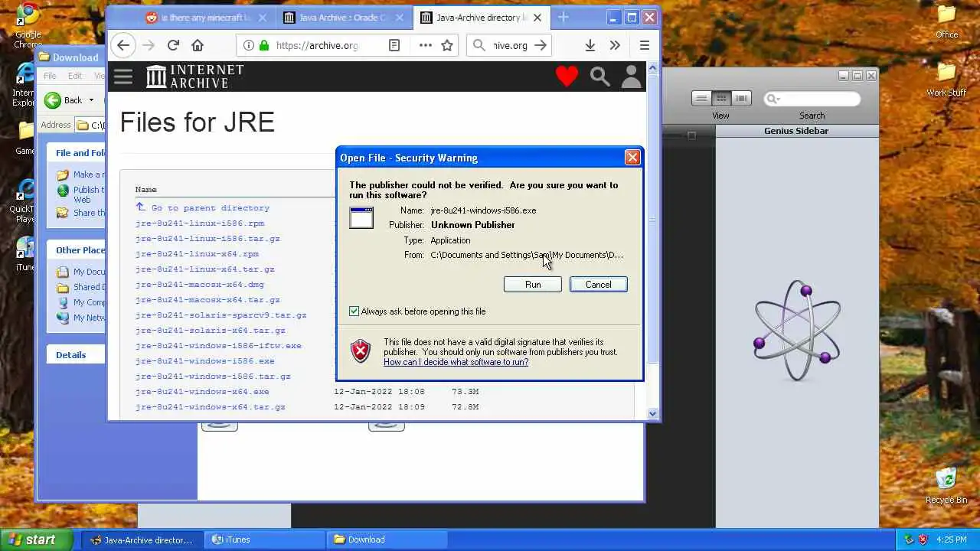980x551 pixels.
Task: Click the Internet Archive user account icon
Action: tap(632, 77)
